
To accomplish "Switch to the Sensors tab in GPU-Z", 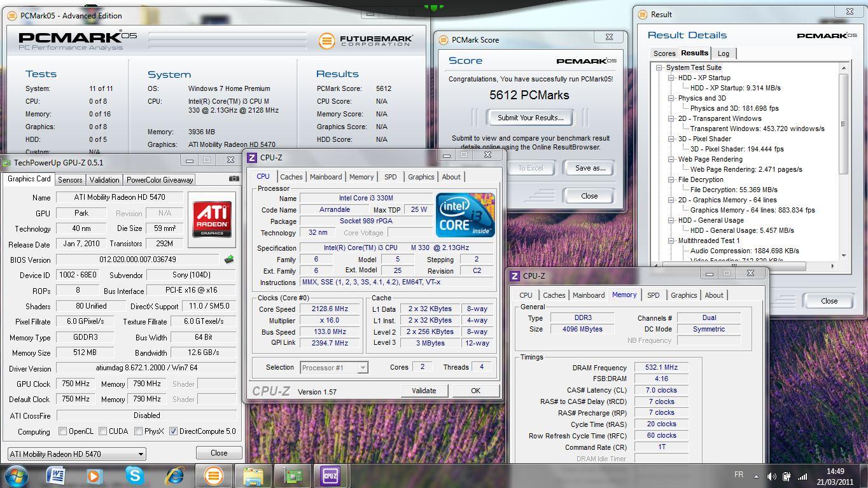I will [x=70, y=180].
